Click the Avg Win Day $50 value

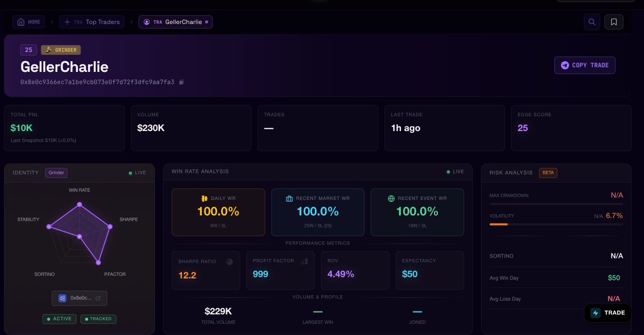[614, 278]
